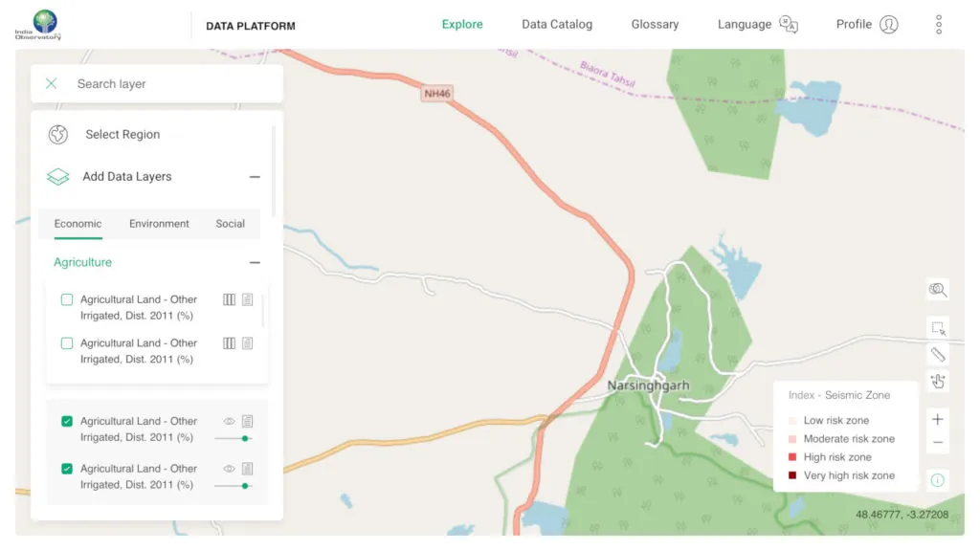980x551 pixels.
Task: Check the first unchecked Agricultural Land layer
Action: tap(67, 299)
